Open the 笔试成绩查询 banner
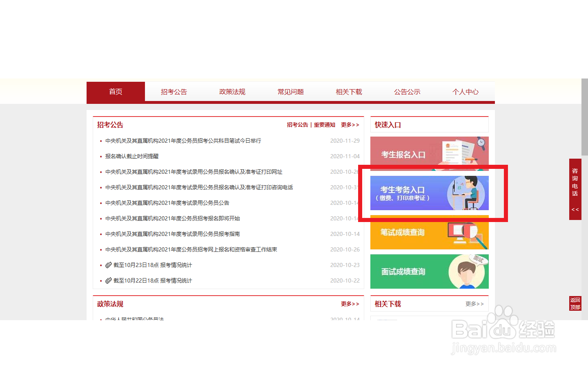Screen dimensions: 588x368 (x=430, y=232)
